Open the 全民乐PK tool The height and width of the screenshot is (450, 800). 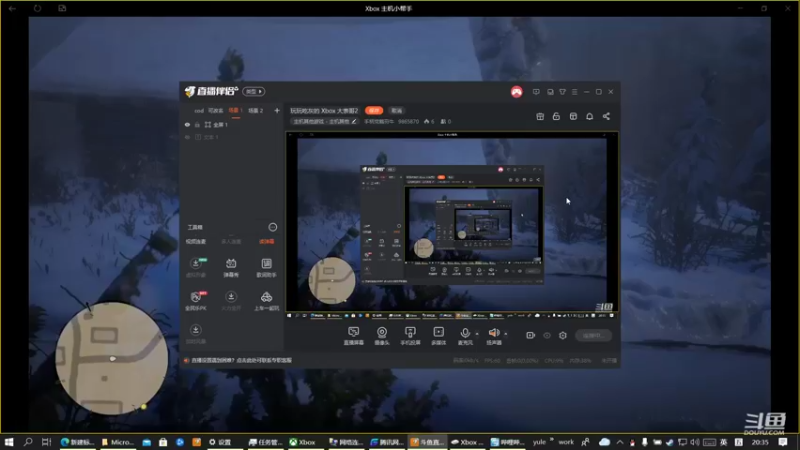196,301
